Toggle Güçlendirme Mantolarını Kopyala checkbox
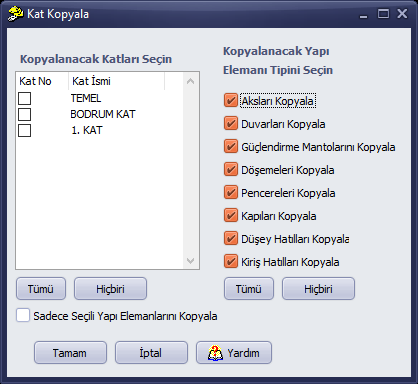The height and width of the screenshot is (384, 418). [x=231, y=147]
